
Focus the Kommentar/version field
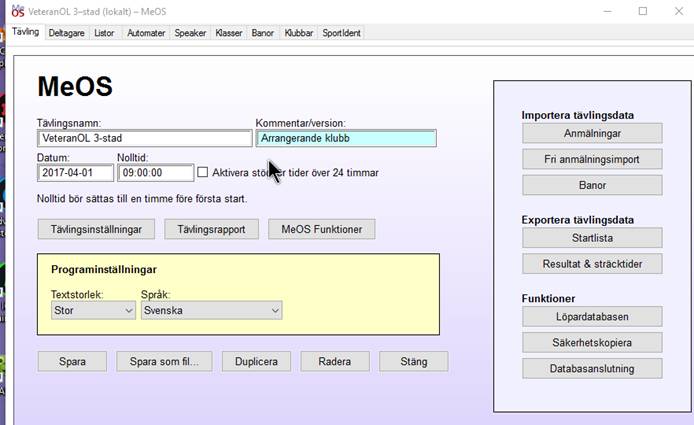(346, 138)
